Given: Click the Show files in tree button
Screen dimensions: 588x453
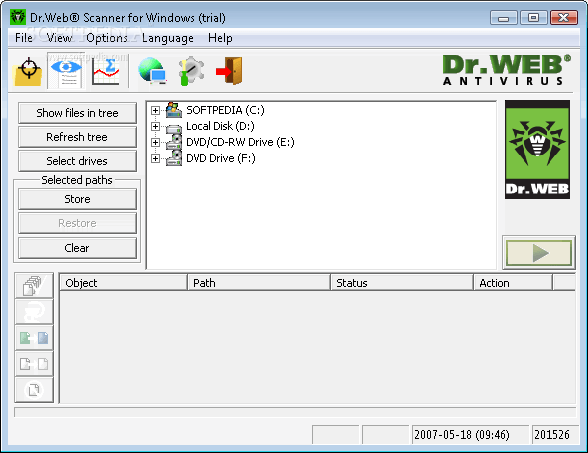Looking at the screenshot, I should (x=77, y=113).
